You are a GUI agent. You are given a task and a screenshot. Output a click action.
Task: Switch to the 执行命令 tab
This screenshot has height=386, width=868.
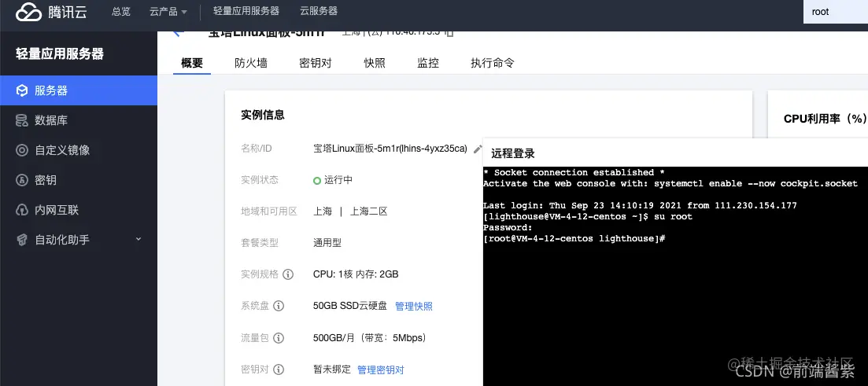(x=492, y=63)
